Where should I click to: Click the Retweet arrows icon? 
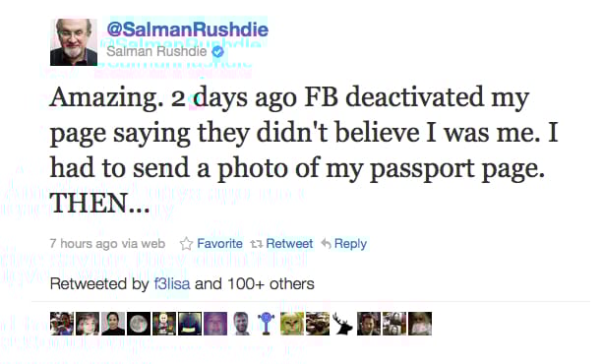tap(256, 244)
